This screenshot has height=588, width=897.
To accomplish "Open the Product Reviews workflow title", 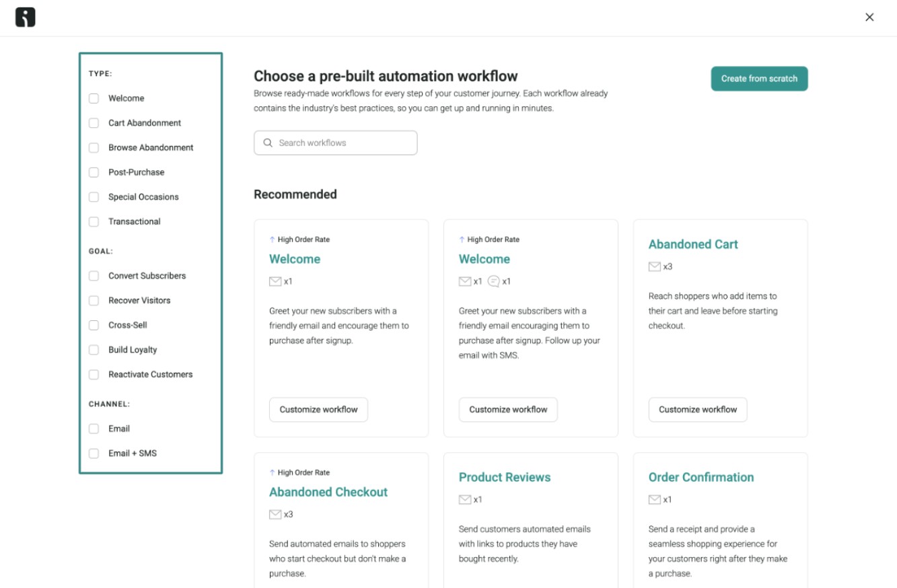I will pyautogui.click(x=505, y=477).
